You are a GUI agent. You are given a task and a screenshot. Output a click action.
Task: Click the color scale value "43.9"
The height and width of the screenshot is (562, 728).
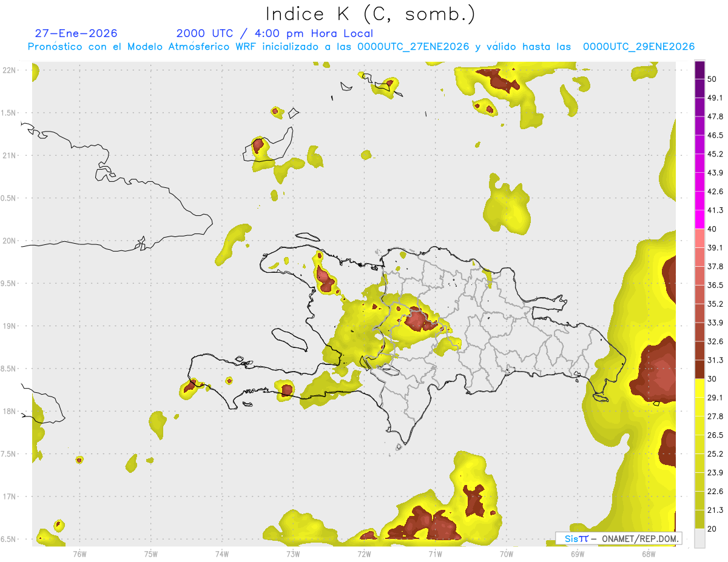coord(715,173)
